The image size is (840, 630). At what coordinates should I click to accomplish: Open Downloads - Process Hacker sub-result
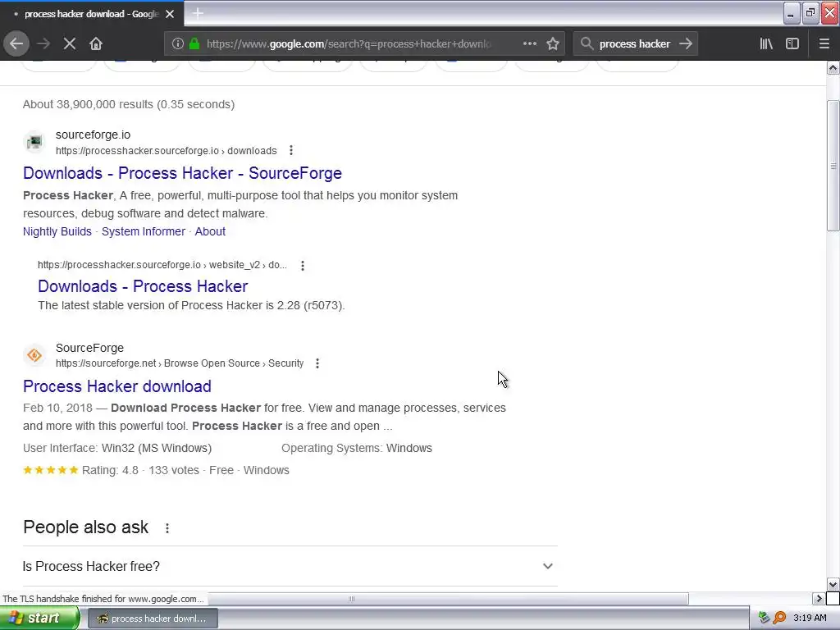tap(143, 286)
